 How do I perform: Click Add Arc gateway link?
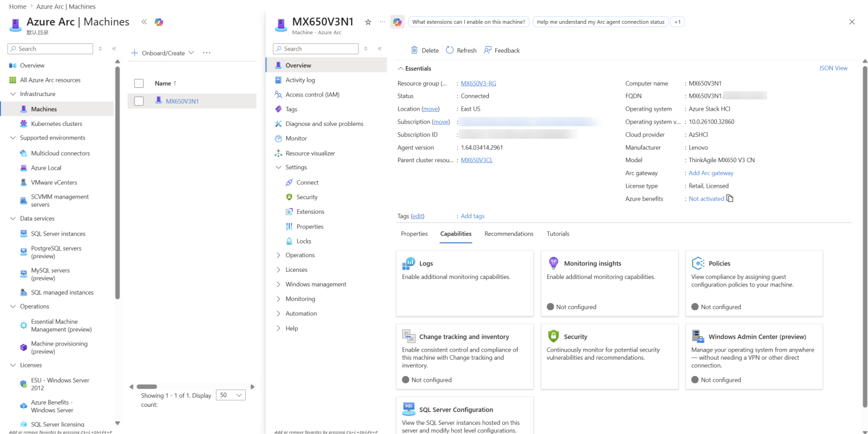(x=711, y=173)
